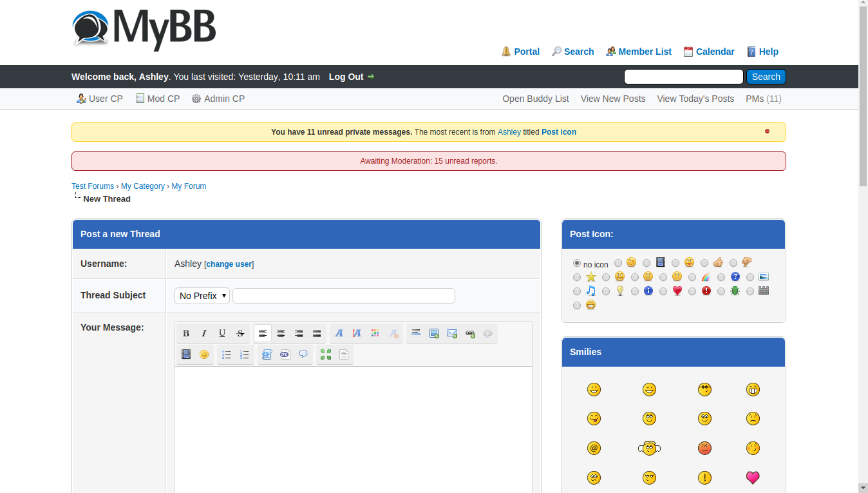Click the angry red smiley
This screenshot has height=493, width=868.
(704, 448)
